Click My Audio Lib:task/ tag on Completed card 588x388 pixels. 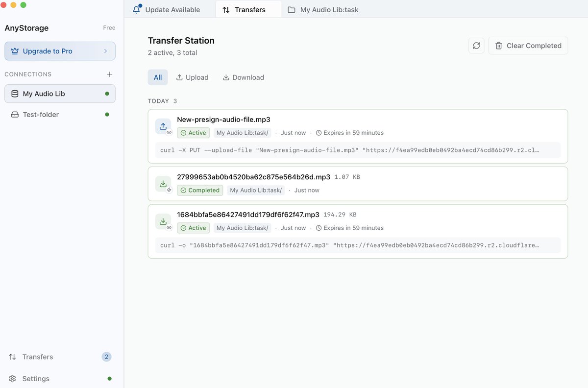[x=256, y=190]
